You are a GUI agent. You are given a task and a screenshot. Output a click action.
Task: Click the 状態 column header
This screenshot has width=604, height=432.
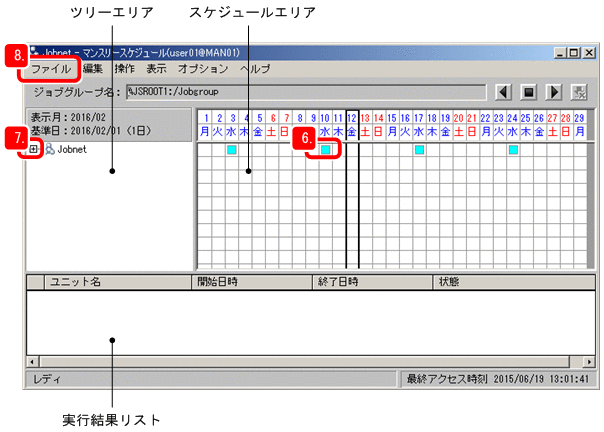514,282
